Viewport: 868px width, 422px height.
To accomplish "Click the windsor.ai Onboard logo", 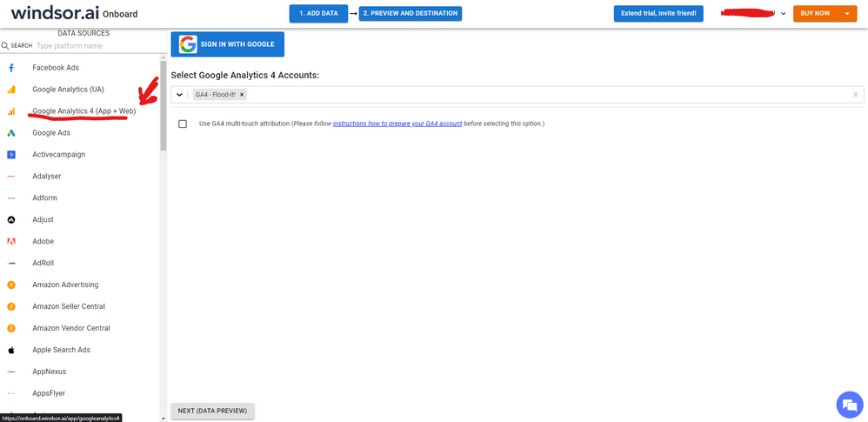I will pos(74,13).
